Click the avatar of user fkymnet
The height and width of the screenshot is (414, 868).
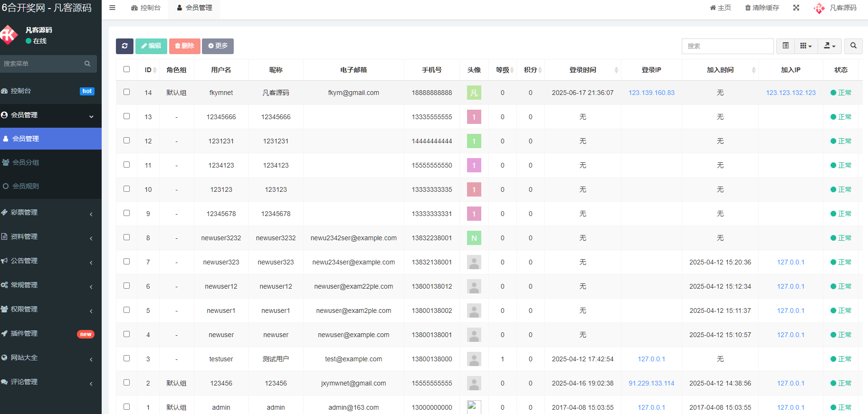[x=474, y=93]
